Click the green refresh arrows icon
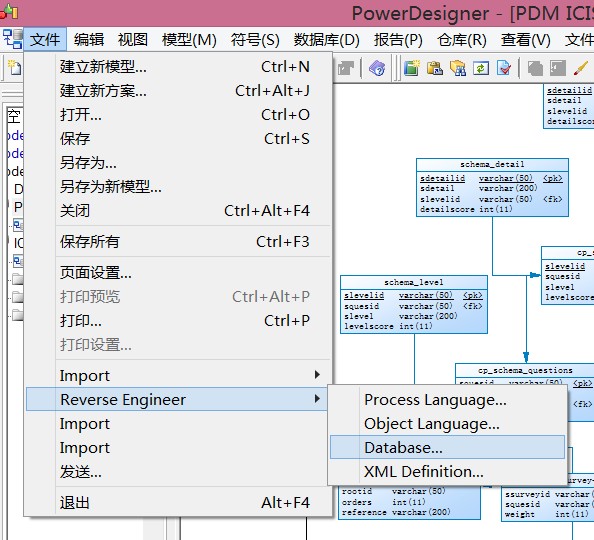 (481, 68)
